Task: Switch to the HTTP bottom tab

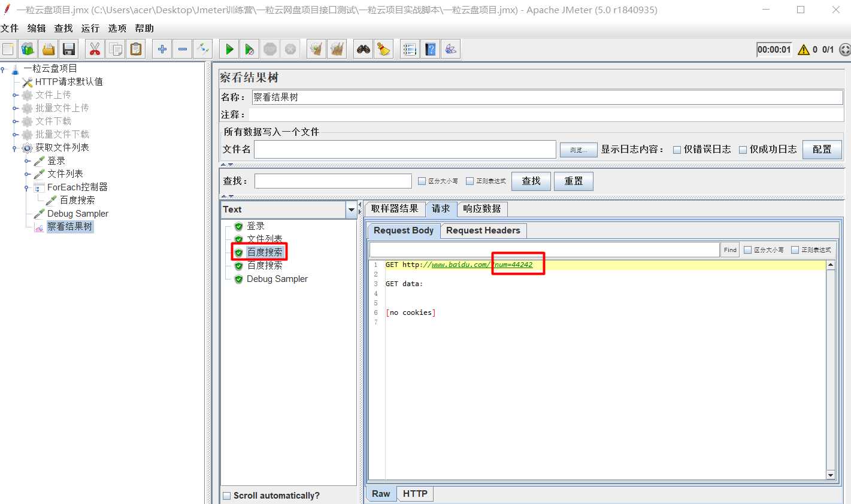Action: (x=415, y=494)
